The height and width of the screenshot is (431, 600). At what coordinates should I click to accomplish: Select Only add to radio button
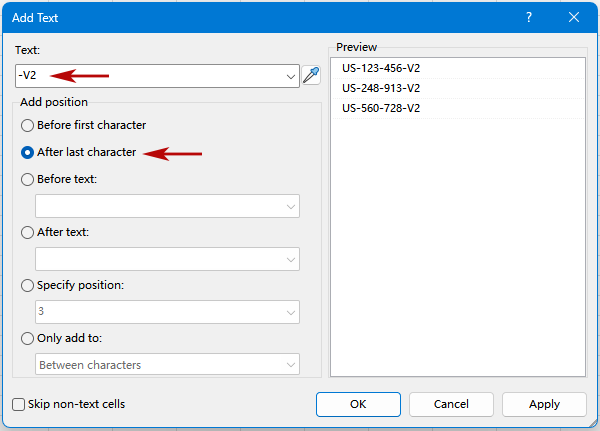pos(27,338)
